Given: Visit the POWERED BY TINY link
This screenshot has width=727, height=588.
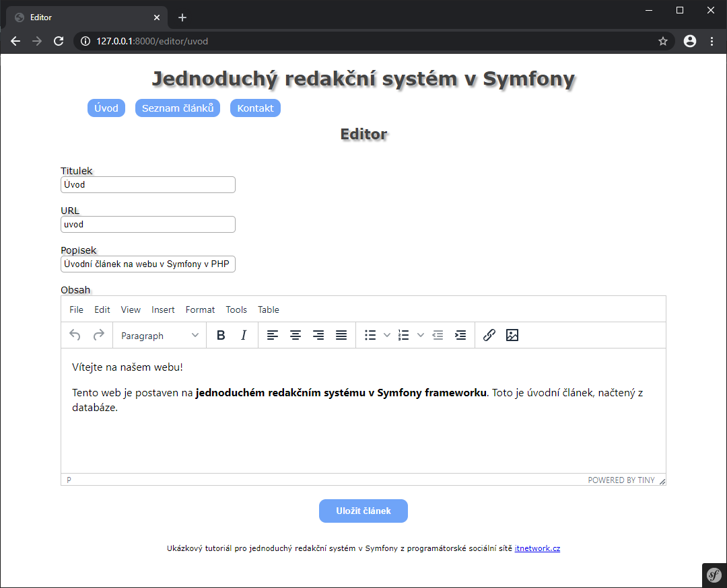Looking at the screenshot, I should coord(621,480).
